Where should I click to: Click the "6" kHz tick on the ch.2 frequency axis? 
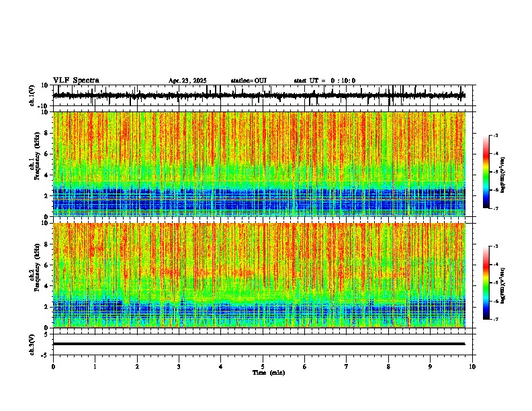click(46, 265)
